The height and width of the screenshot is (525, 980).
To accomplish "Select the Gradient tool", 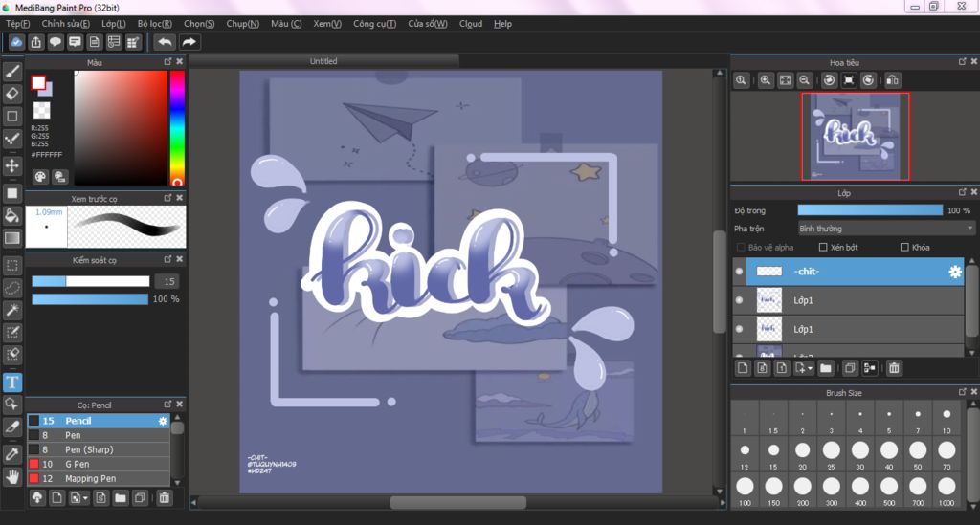I will coord(12,238).
